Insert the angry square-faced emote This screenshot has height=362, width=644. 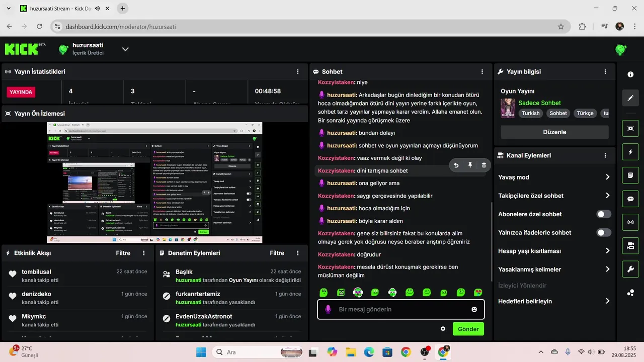click(341, 292)
